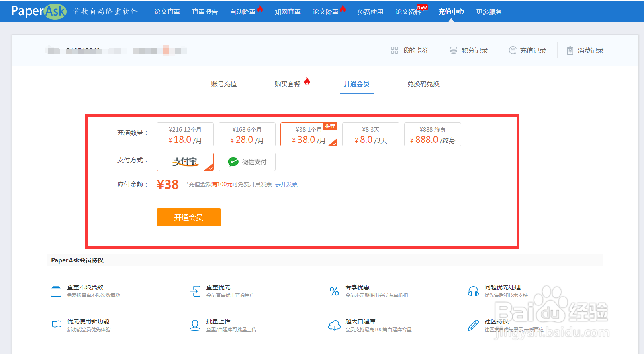Viewport: 644px width, 354px height.
Task: Choose 支付宝 as payment method
Action: (x=185, y=162)
